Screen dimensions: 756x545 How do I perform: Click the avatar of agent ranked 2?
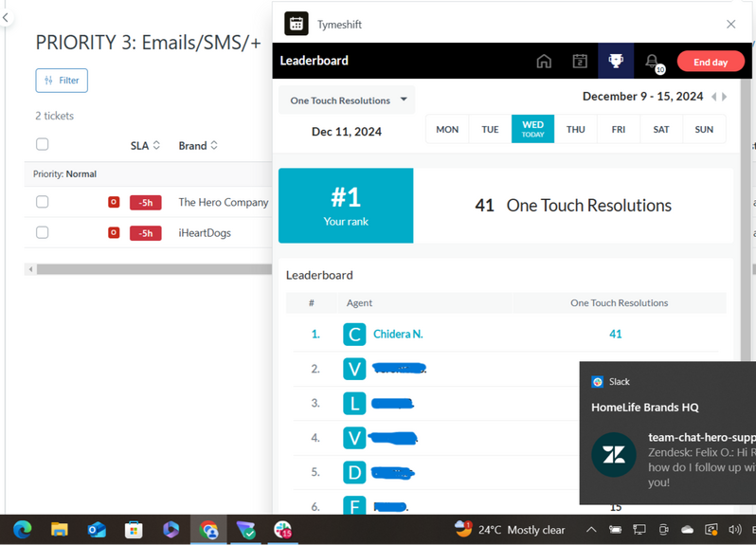coord(354,369)
